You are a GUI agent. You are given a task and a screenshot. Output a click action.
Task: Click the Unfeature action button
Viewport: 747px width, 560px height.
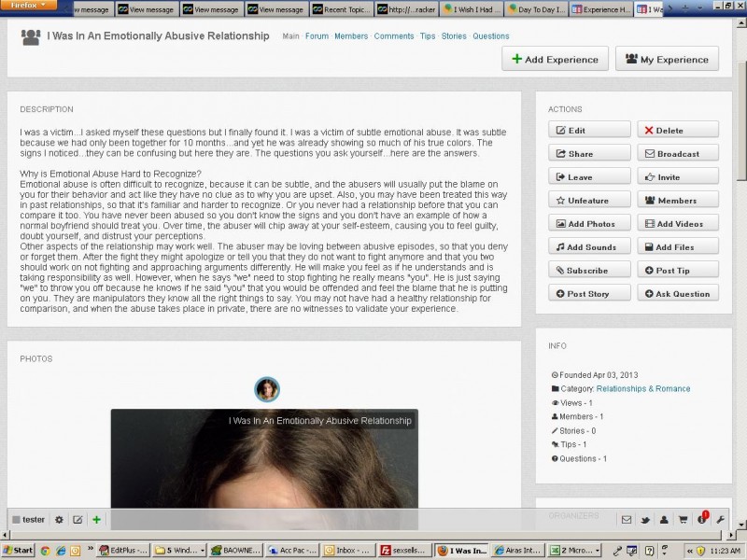tap(589, 200)
